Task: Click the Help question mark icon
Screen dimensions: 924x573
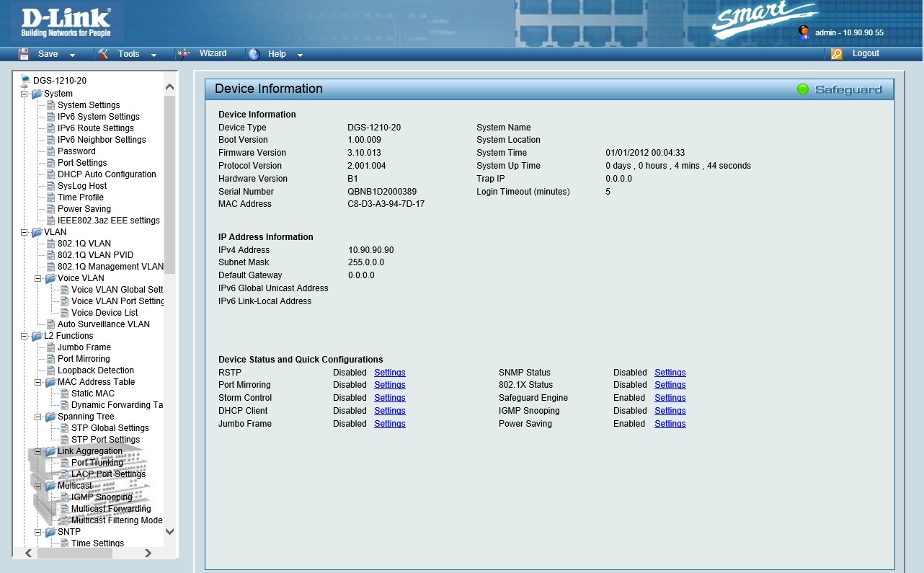Action: [x=254, y=54]
